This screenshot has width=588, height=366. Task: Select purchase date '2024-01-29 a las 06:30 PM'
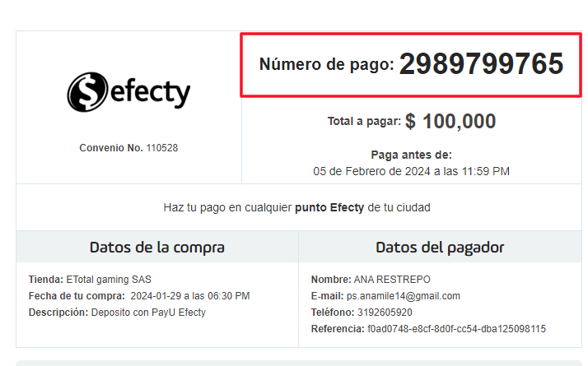pyautogui.click(x=190, y=296)
